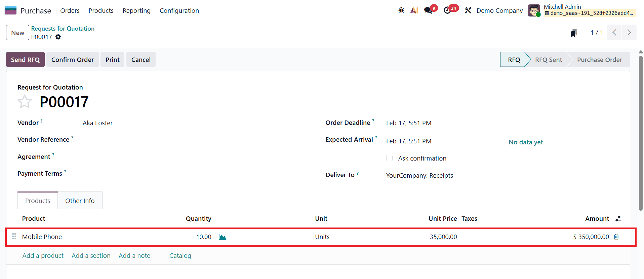644x279 pixels.
Task: Click the bookmark icon near the pager
Action: coord(574,32)
